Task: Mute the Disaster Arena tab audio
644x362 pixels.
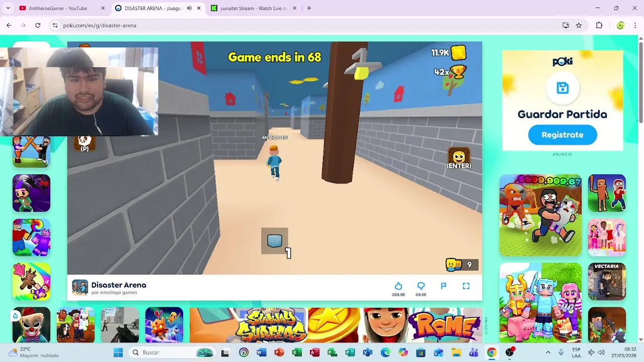Action: pos(189,8)
